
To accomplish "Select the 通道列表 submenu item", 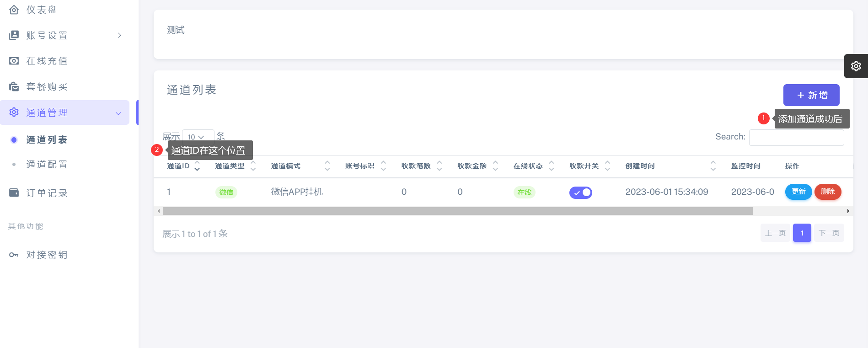I will coord(47,139).
